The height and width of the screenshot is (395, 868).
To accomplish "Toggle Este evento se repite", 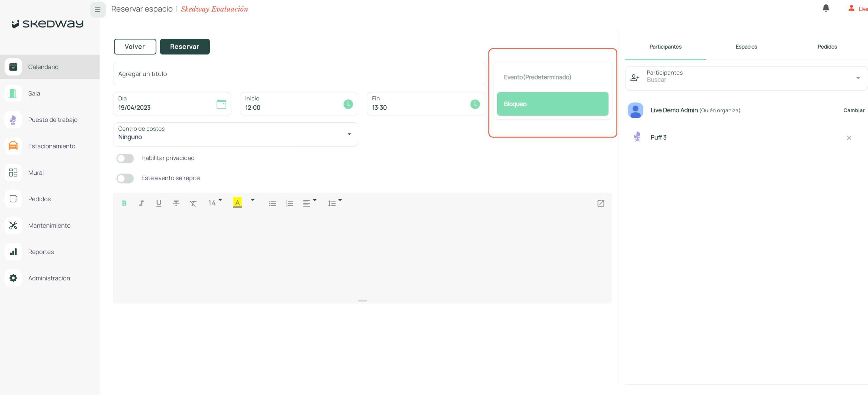I will coord(125,178).
